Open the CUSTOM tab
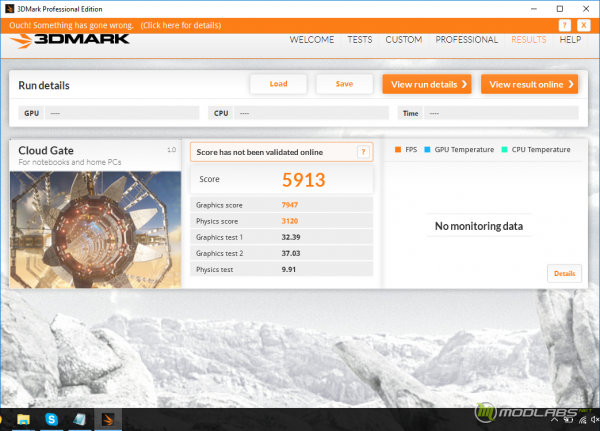Image resolution: width=600 pixels, height=431 pixels. click(x=404, y=40)
